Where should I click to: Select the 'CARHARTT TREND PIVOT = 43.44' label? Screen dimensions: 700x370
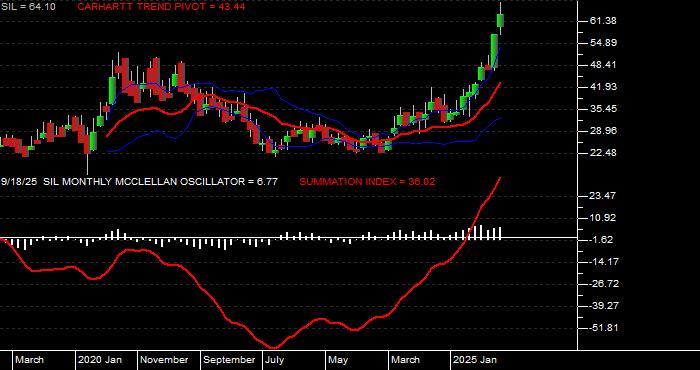[161, 7]
